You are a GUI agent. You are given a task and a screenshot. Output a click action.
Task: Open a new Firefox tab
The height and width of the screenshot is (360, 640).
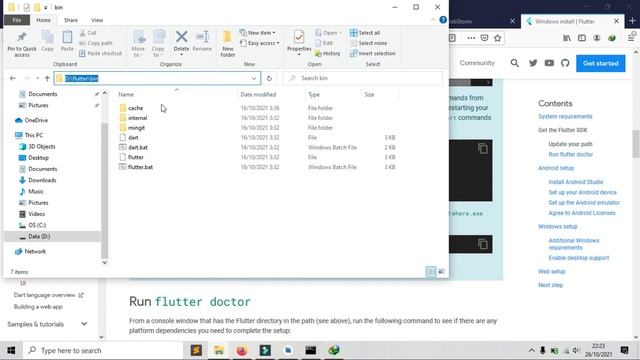[x=632, y=21]
